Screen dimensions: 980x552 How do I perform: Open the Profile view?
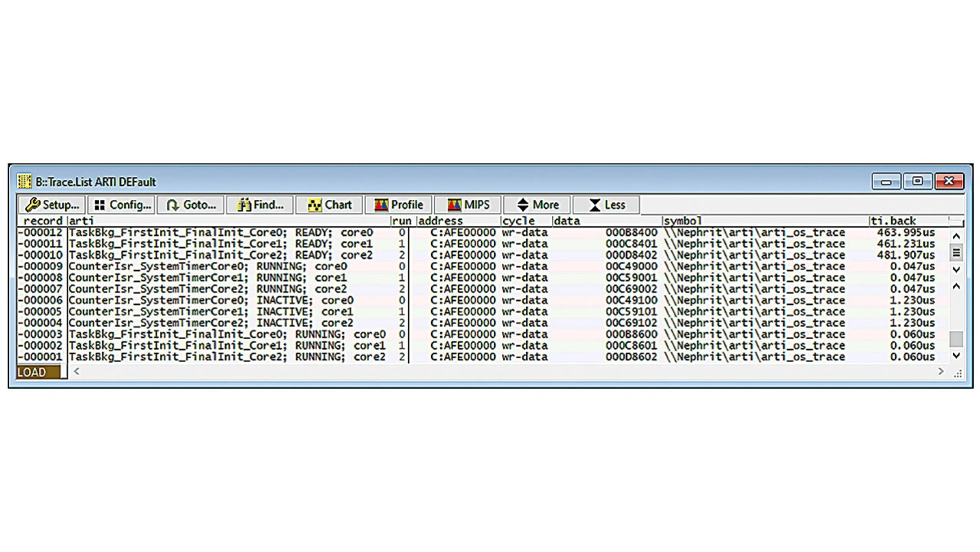coord(399,205)
